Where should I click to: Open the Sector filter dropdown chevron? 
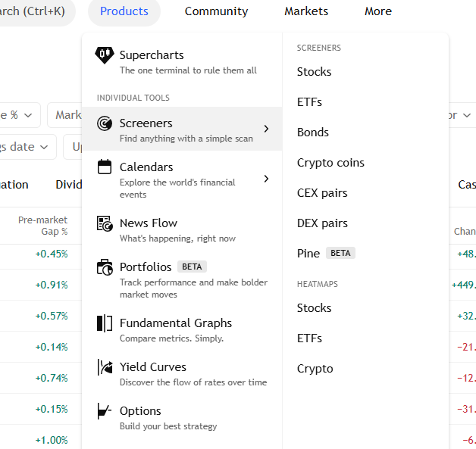(x=467, y=115)
